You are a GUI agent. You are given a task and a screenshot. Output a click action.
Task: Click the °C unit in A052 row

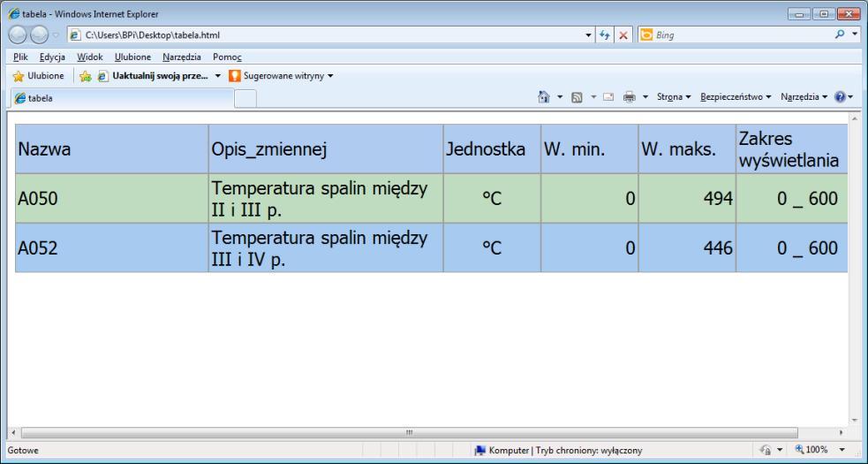pos(492,247)
